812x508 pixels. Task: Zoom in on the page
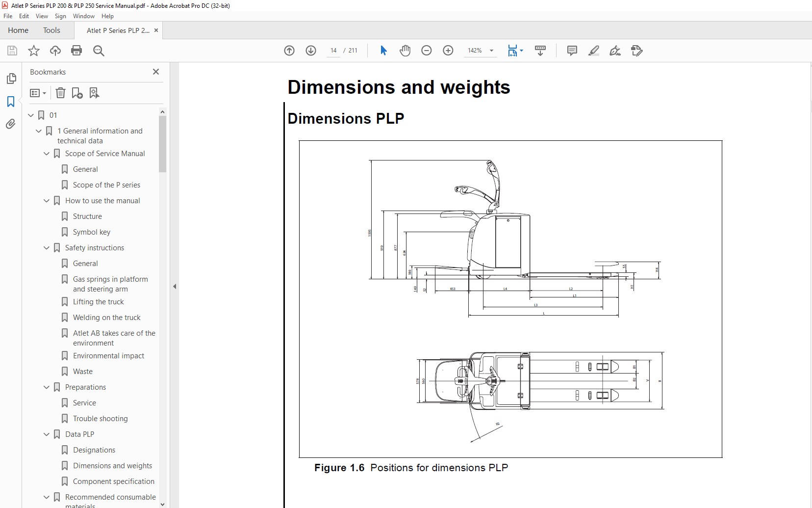(x=448, y=51)
